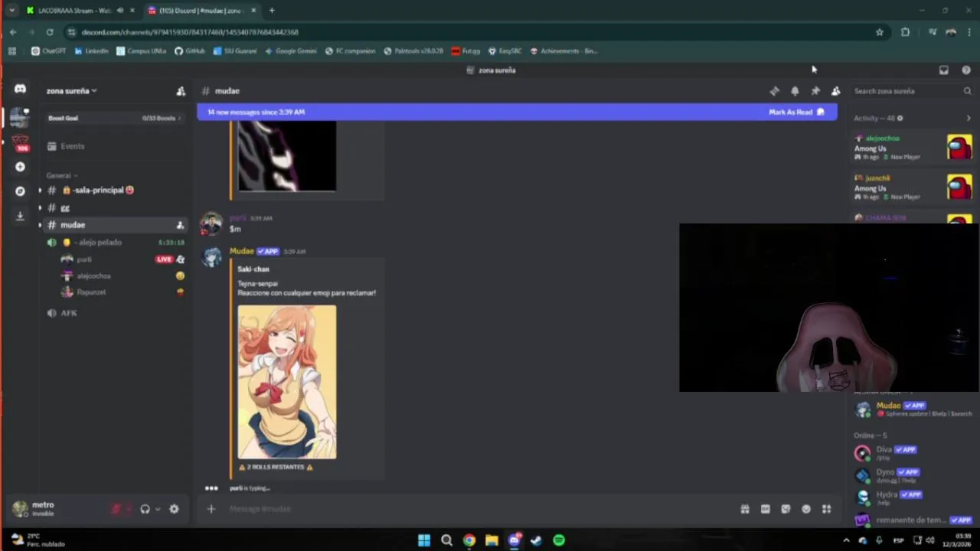Open the sticker picker icon
Viewport: 980px width, 551px height.
click(x=786, y=509)
